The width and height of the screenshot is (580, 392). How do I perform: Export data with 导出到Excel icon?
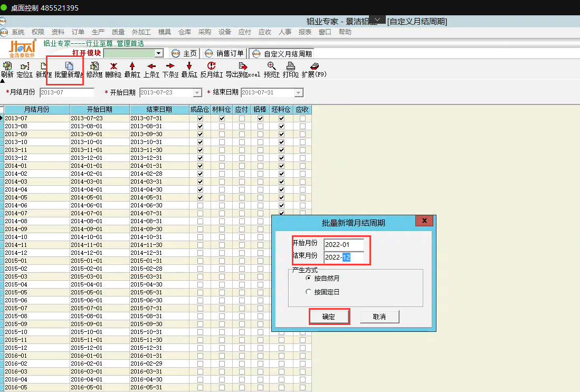(243, 70)
